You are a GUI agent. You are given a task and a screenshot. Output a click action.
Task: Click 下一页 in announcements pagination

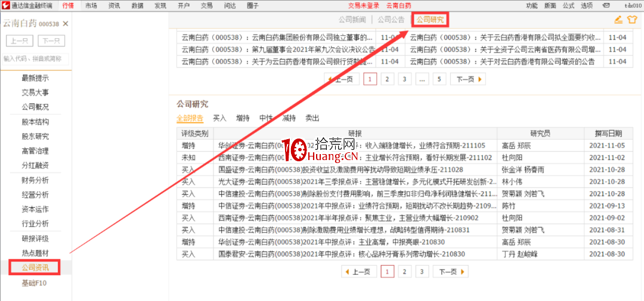tap(468, 79)
